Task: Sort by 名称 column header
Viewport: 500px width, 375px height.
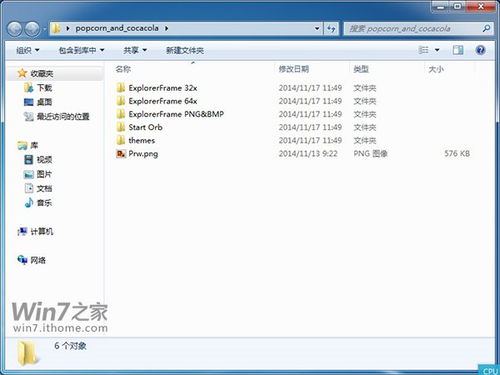Action: pos(123,69)
